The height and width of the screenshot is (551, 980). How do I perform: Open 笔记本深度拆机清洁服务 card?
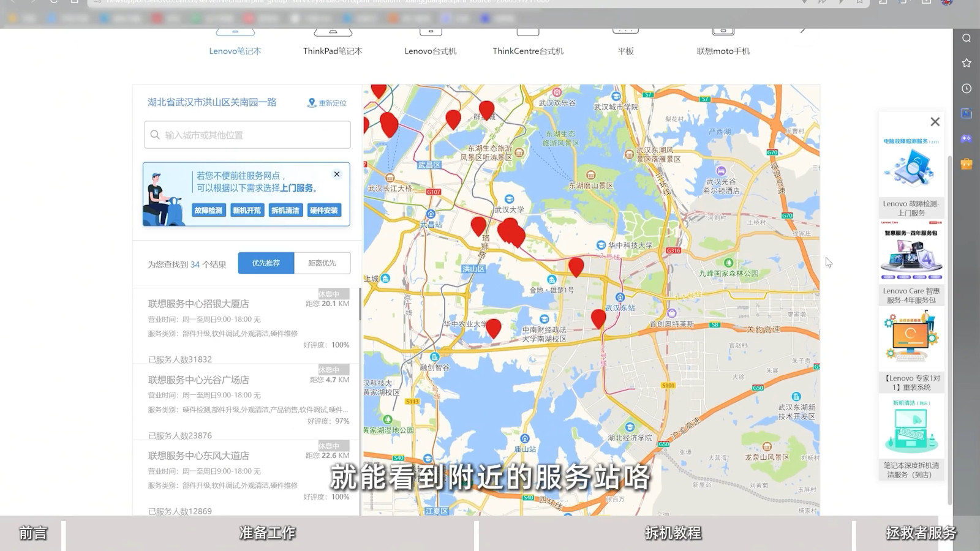(x=911, y=438)
